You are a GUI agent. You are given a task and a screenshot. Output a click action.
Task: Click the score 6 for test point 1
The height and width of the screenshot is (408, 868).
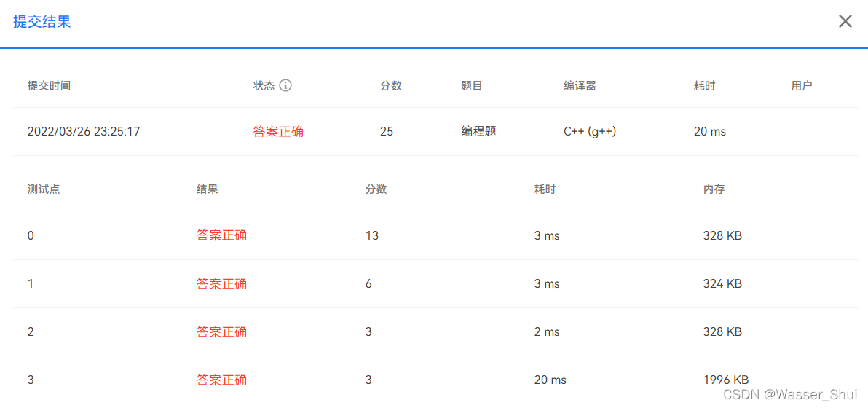point(368,284)
